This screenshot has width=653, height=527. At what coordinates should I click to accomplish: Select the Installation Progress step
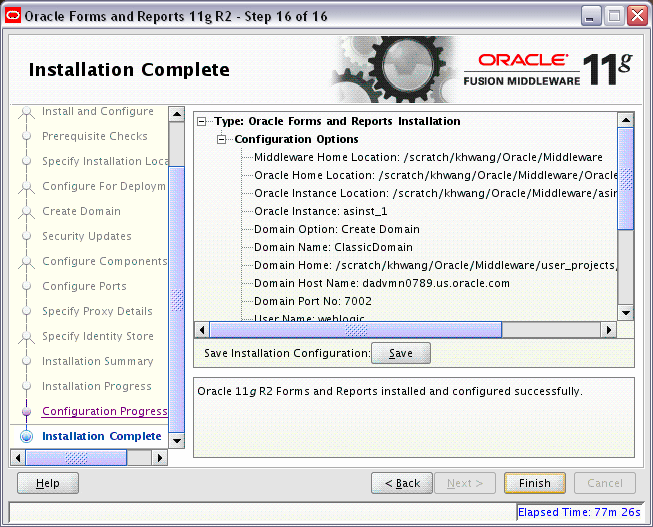(97, 386)
